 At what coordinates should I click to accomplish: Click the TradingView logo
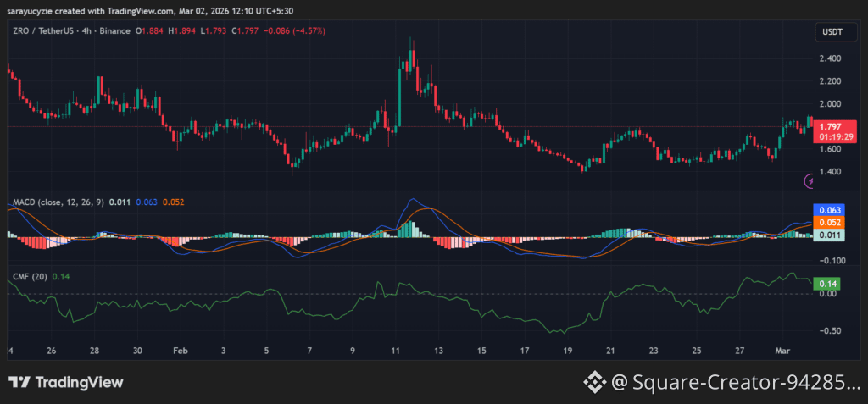pyautogui.click(x=65, y=382)
